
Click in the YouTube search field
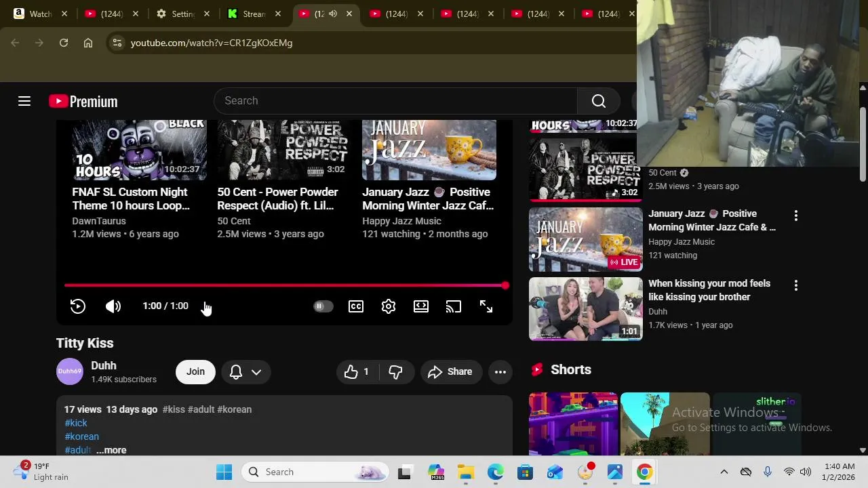click(x=395, y=101)
